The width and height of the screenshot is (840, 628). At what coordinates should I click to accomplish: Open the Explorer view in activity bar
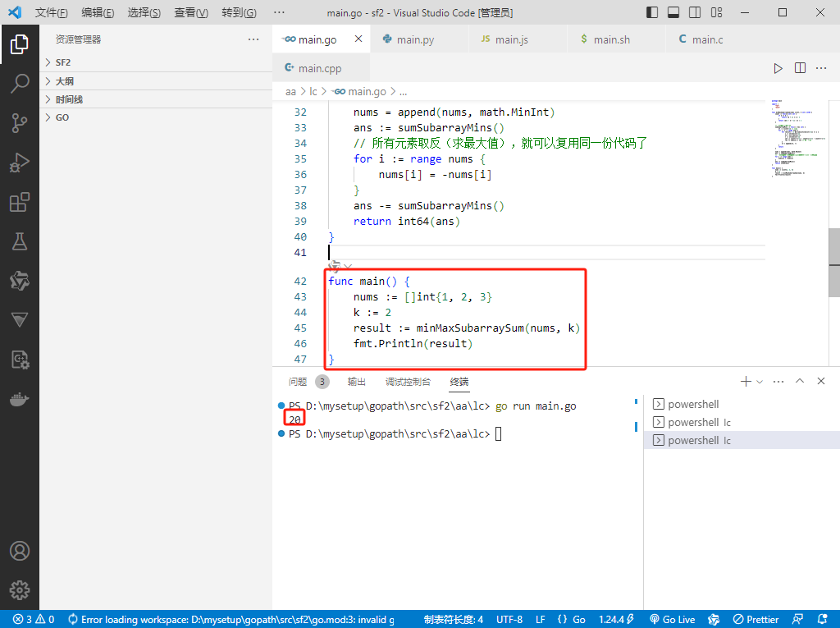point(20,44)
